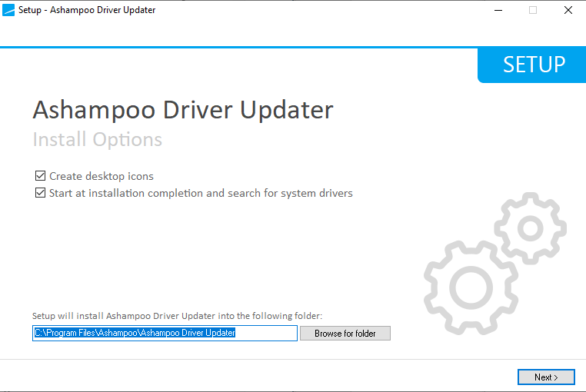The height and width of the screenshot is (392, 586).
Task: Click the Ashampoo Driver Updater heading
Action: click(x=183, y=110)
